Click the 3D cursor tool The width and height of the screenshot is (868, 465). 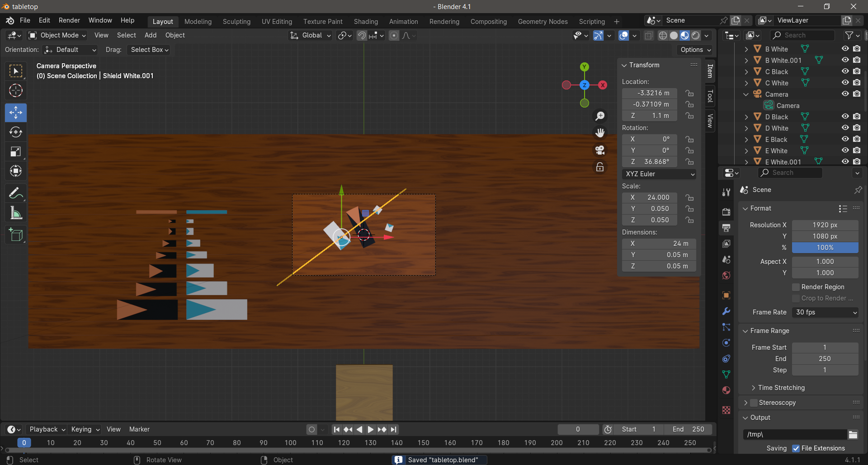(x=16, y=91)
